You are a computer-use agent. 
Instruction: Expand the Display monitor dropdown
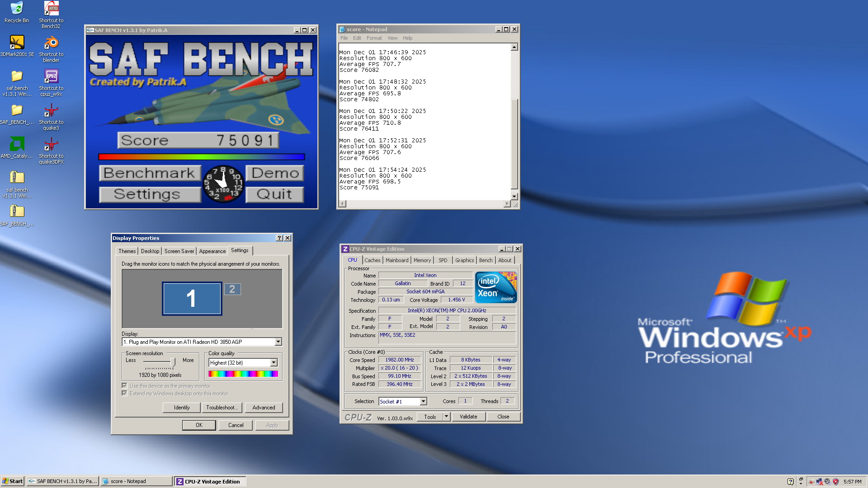278,342
